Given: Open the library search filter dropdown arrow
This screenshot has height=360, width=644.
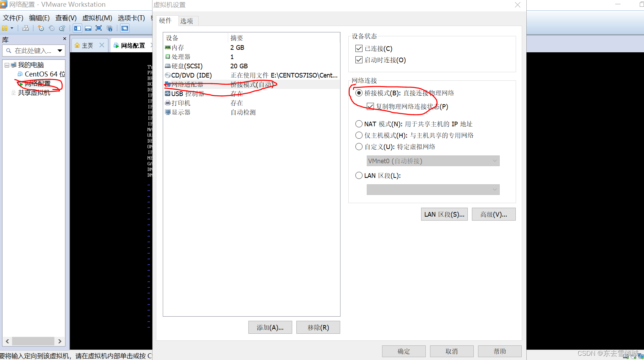Looking at the screenshot, I should pos(60,51).
